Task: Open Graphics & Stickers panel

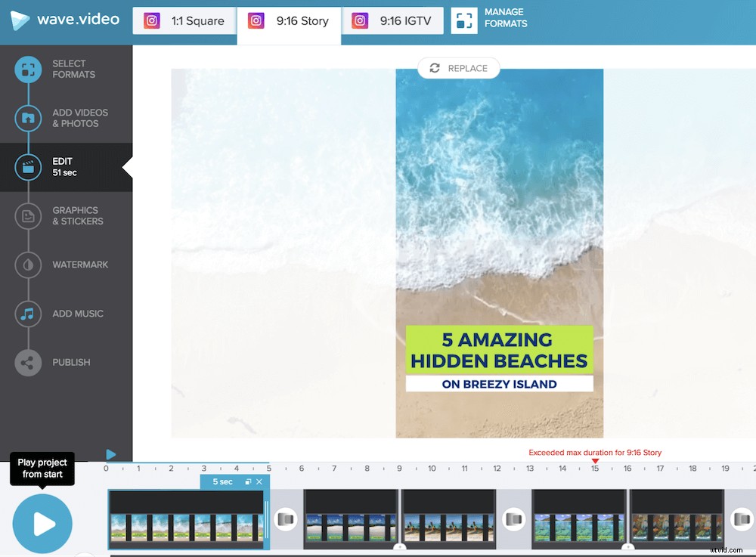Action: pos(28,215)
